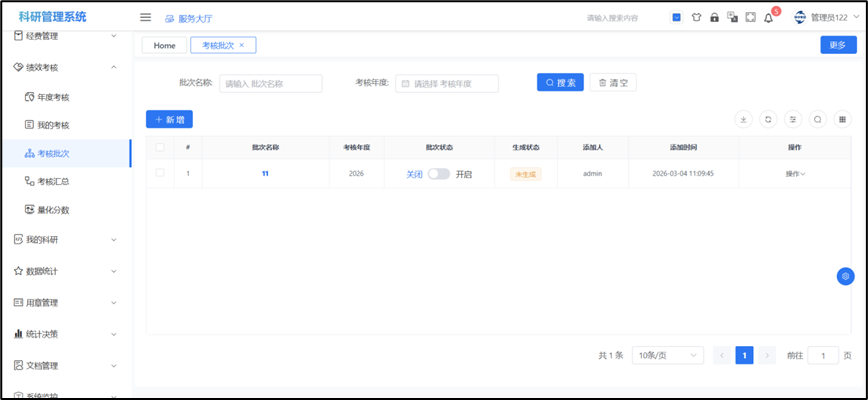Check the checkbox for row 1

pyautogui.click(x=160, y=173)
